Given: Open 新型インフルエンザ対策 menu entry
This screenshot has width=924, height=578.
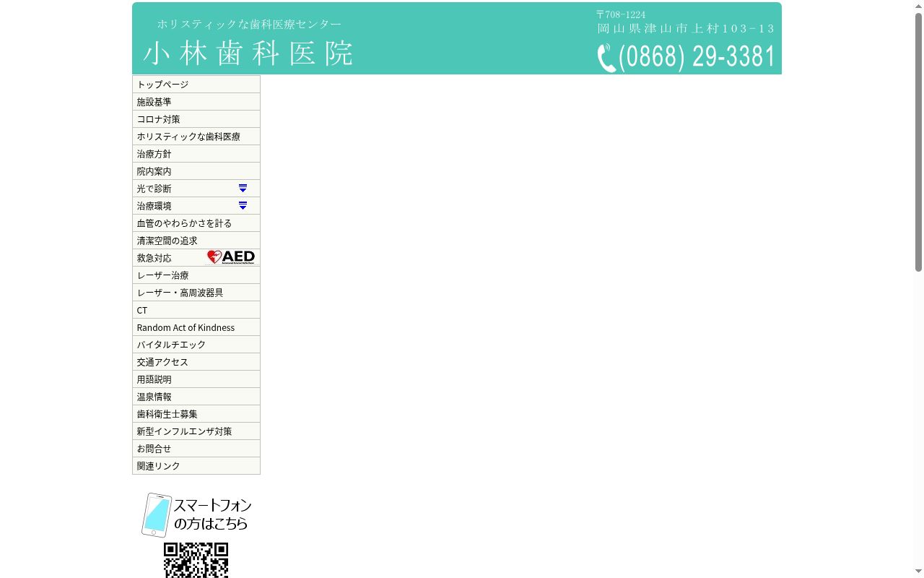Looking at the screenshot, I should pyautogui.click(x=196, y=431).
